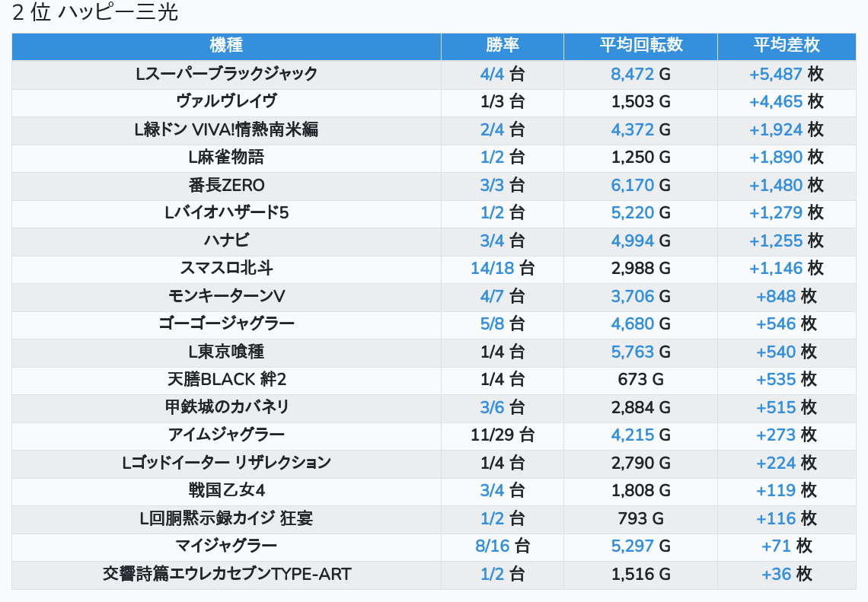This screenshot has width=868, height=602.
Task: Click win rate 3/3 台 for 番長ZERO
Action: pyautogui.click(x=502, y=185)
